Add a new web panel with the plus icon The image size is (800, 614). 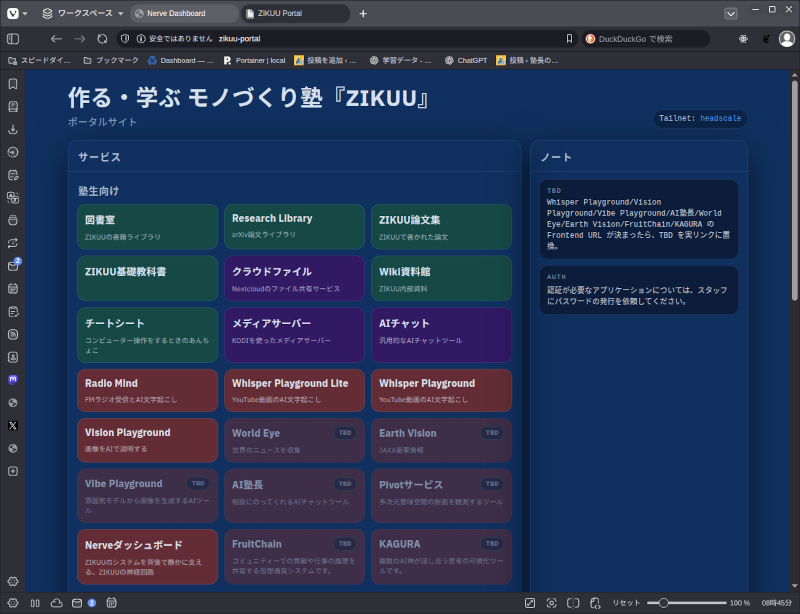tap(13, 471)
